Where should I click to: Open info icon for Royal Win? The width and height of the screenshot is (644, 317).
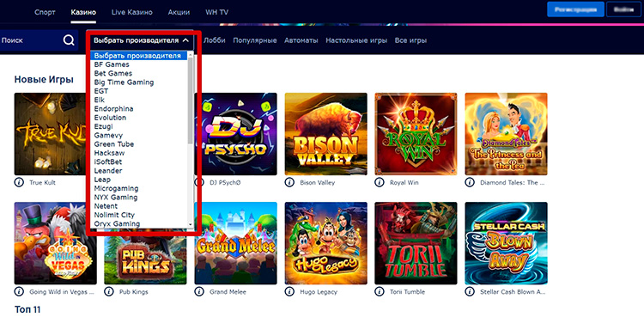pyautogui.click(x=380, y=182)
